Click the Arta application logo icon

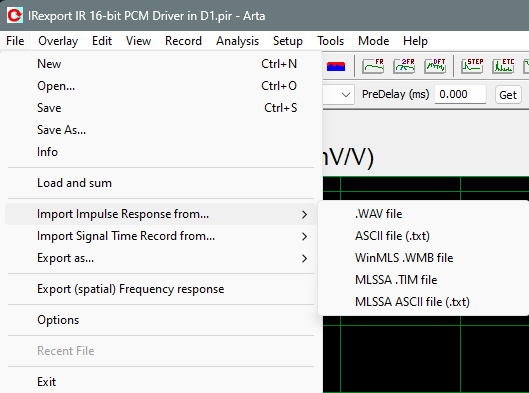pyautogui.click(x=15, y=16)
